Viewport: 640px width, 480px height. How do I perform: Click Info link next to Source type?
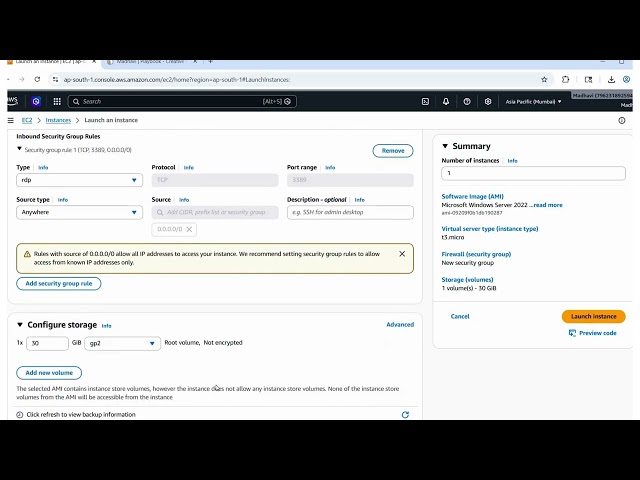[62, 200]
